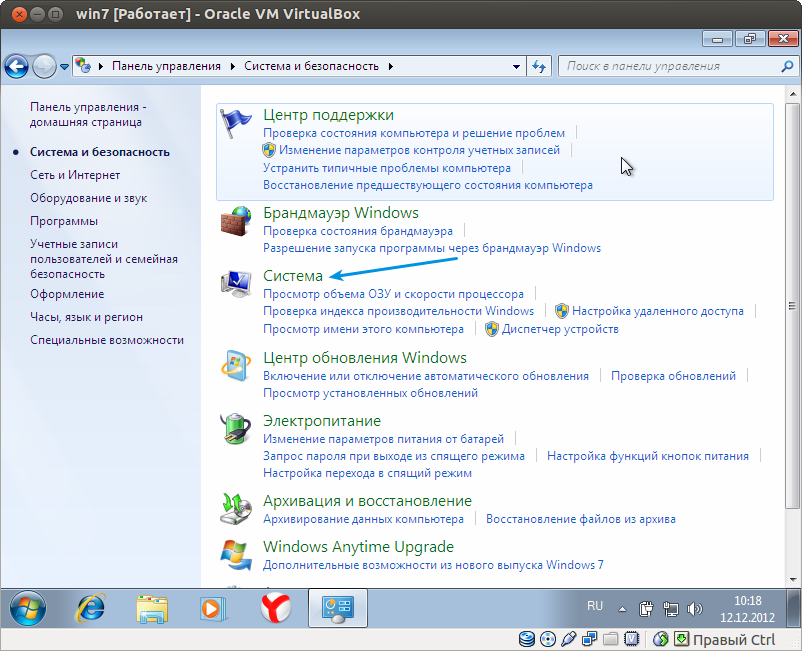Click the VirtualBox mouse integration status icon

(x=661, y=639)
